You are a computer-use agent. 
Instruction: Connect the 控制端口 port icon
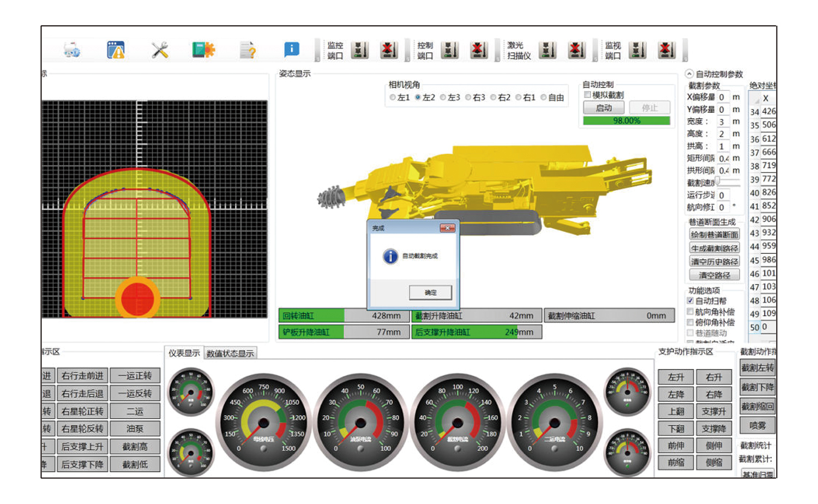pos(449,50)
